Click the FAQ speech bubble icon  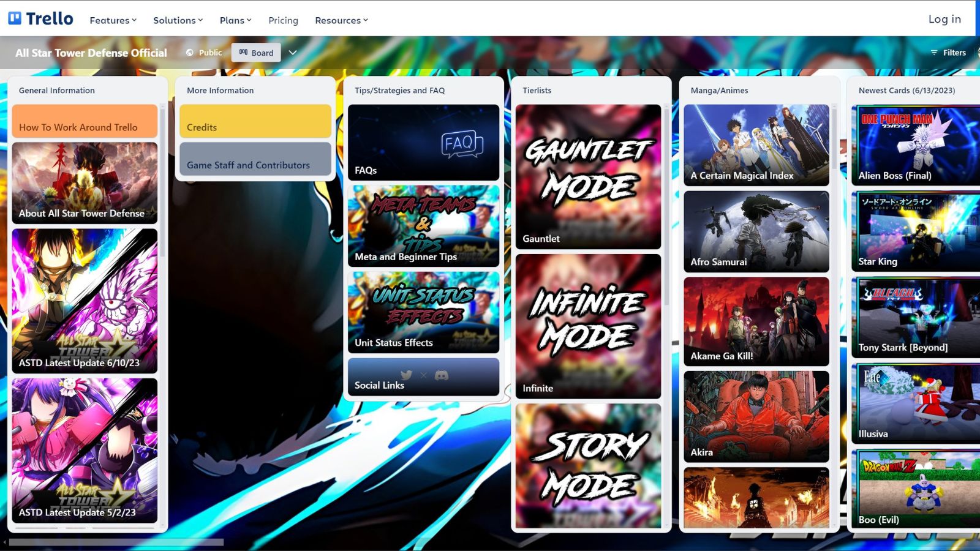coord(462,144)
